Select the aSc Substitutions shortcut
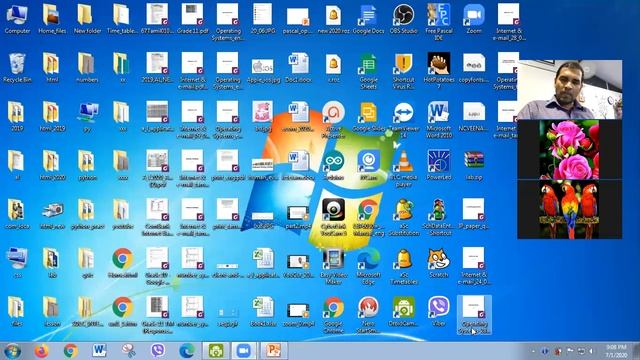Screen dimensions: 640x360 coord(404,217)
